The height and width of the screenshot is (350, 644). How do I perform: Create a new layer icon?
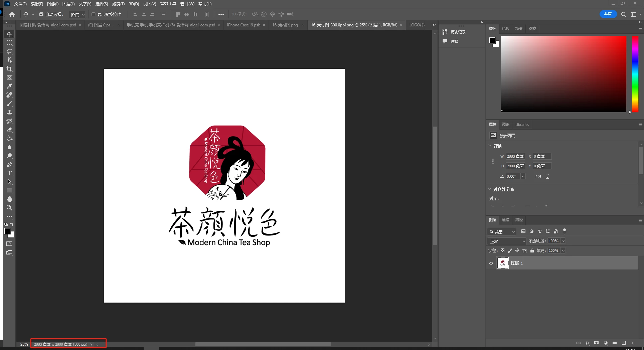pos(624,343)
